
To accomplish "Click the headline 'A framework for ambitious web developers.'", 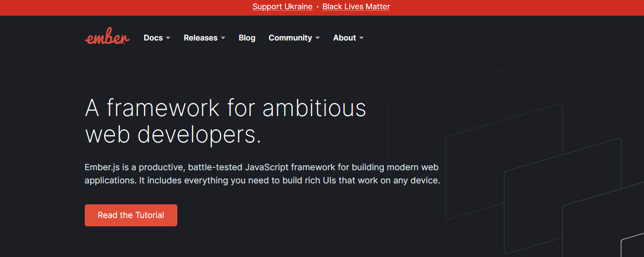I will click(x=226, y=121).
